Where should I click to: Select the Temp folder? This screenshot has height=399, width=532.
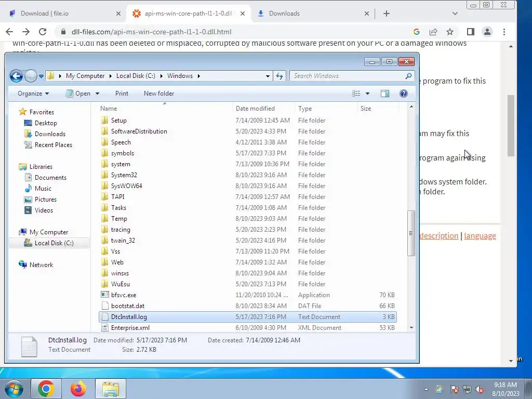119,219
